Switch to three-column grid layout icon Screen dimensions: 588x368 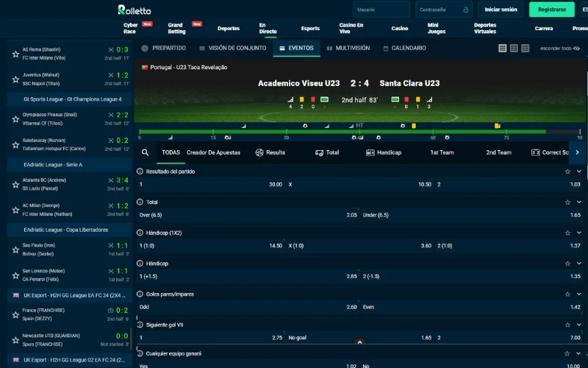pos(526,48)
